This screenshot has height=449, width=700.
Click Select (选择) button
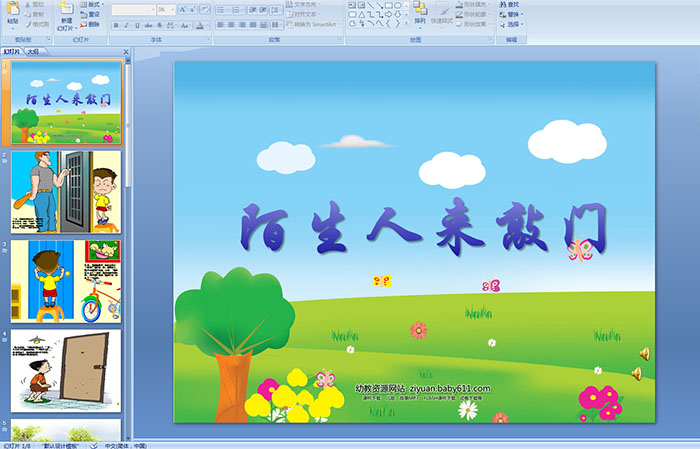[x=511, y=24]
